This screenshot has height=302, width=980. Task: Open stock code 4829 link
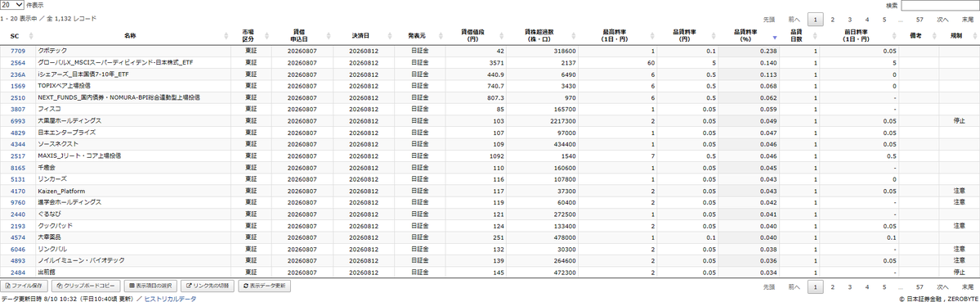(17, 133)
